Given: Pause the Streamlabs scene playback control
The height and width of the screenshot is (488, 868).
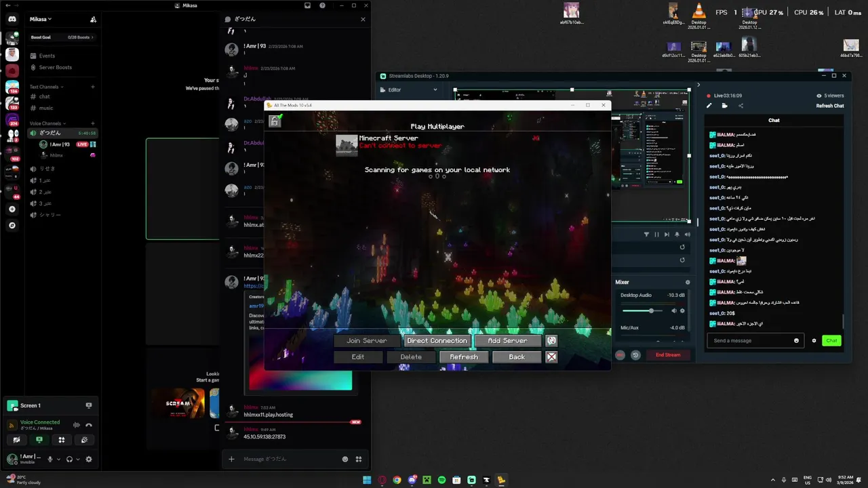Looking at the screenshot, I should (x=656, y=235).
